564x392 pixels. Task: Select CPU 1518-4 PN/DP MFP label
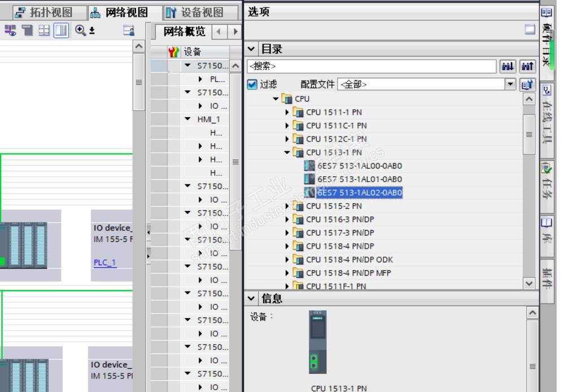pyautogui.click(x=348, y=273)
